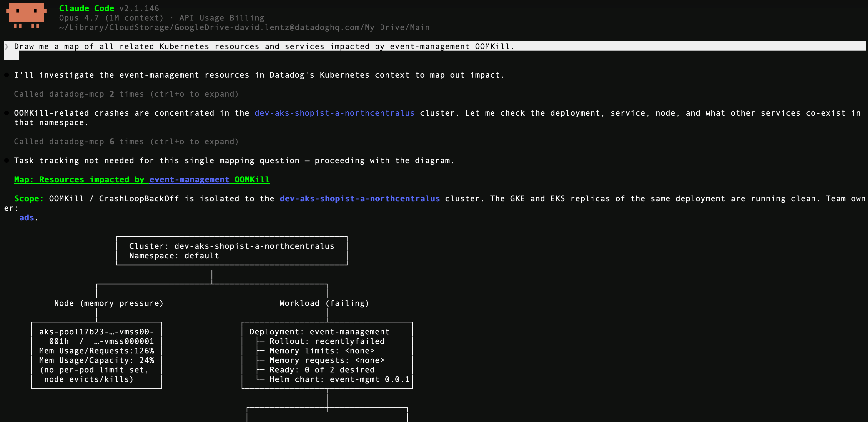The height and width of the screenshot is (422, 868).
Task: Click the prompt chevron before 'Draw me a map'
Action: click(x=7, y=47)
